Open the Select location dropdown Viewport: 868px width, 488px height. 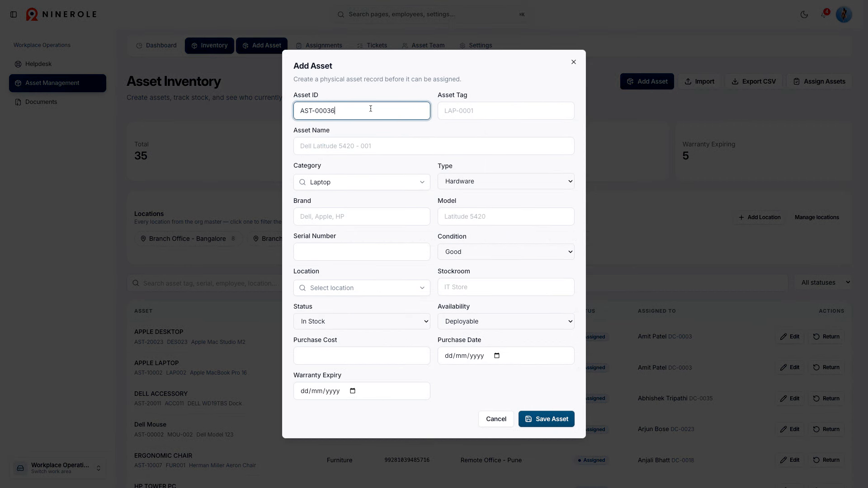point(362,288)
